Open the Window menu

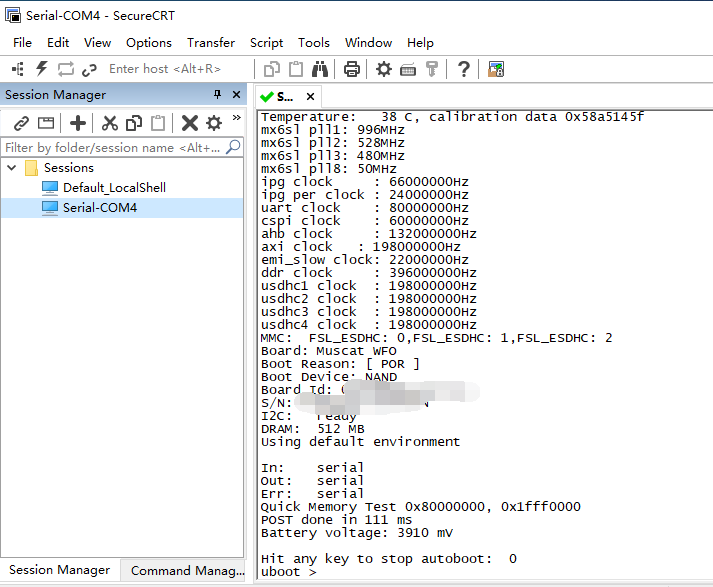(x=368, y=43)
